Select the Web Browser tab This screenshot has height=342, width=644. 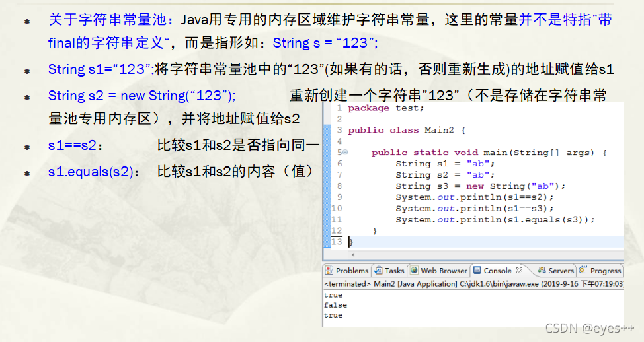(x=439, y=271)
